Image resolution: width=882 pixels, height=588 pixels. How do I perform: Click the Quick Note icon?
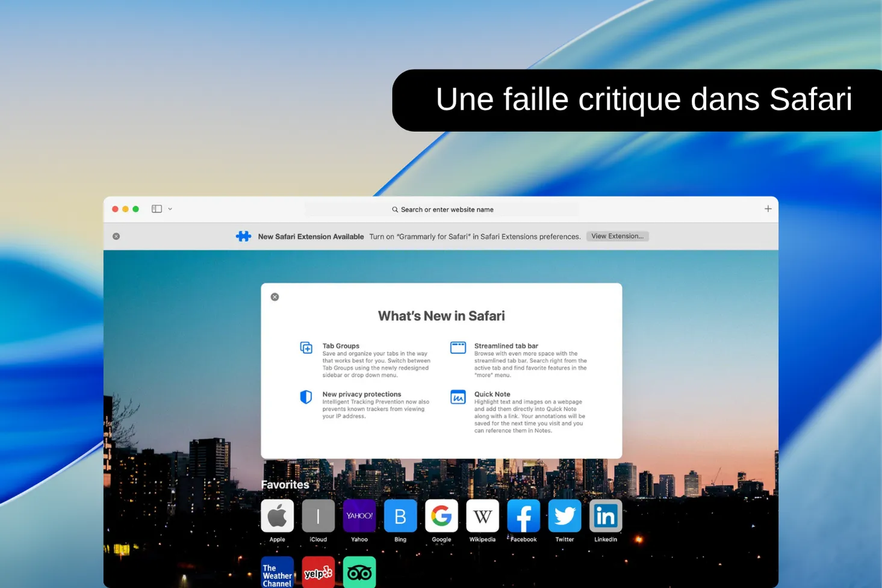point(458,397)
